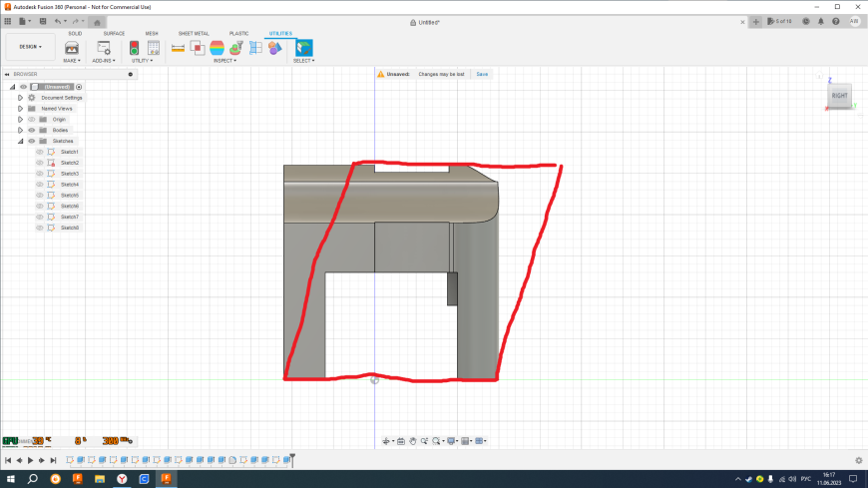Image resolution: width=868 pixels, height=488 pixels.
Task: Collapse the Sketches folder
Action: 21,141
